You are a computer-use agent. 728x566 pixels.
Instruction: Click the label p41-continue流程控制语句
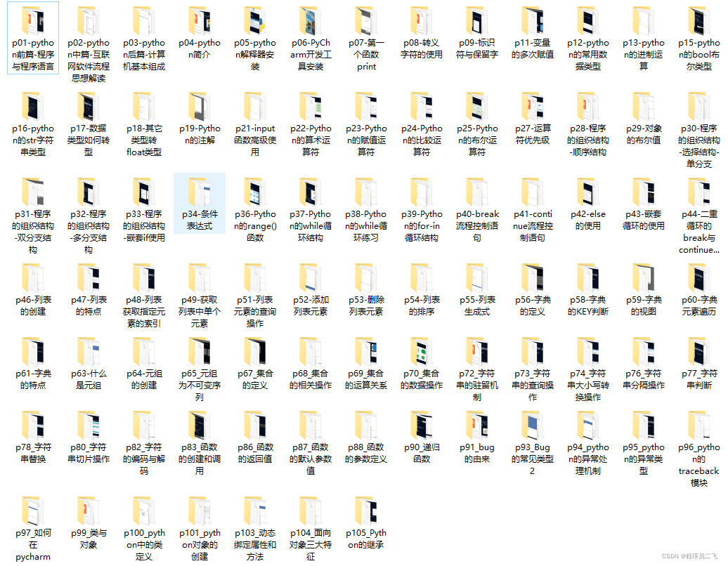(x=533, y=226)
